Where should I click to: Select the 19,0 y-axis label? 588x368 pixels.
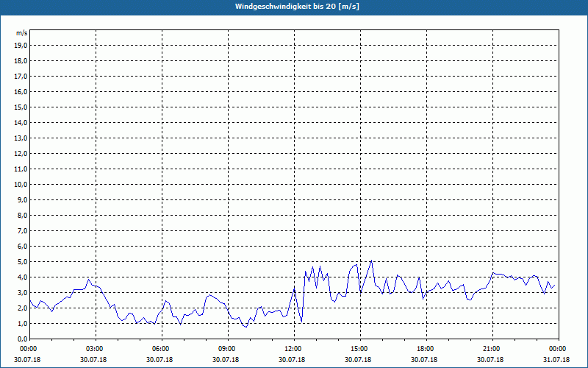click(21, 46)
